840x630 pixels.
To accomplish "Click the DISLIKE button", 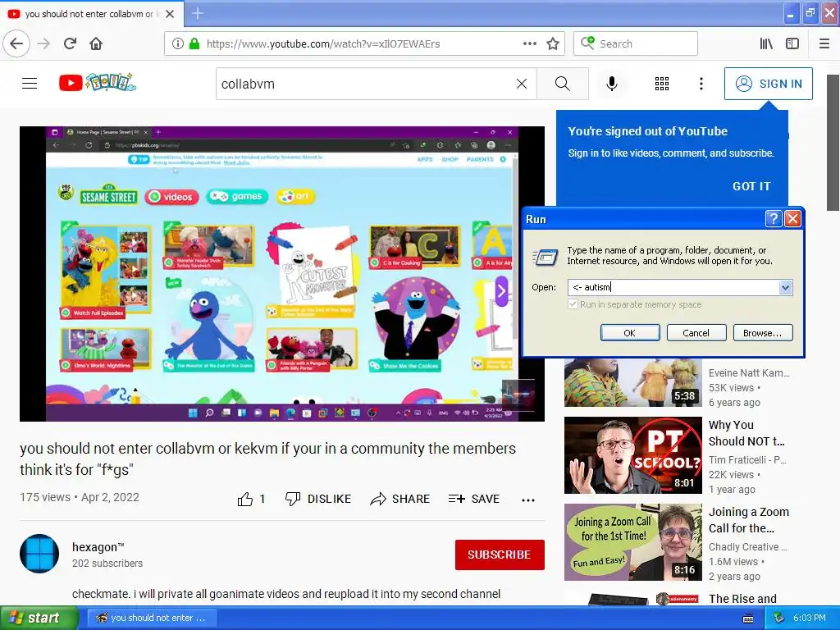I will 318,499.
